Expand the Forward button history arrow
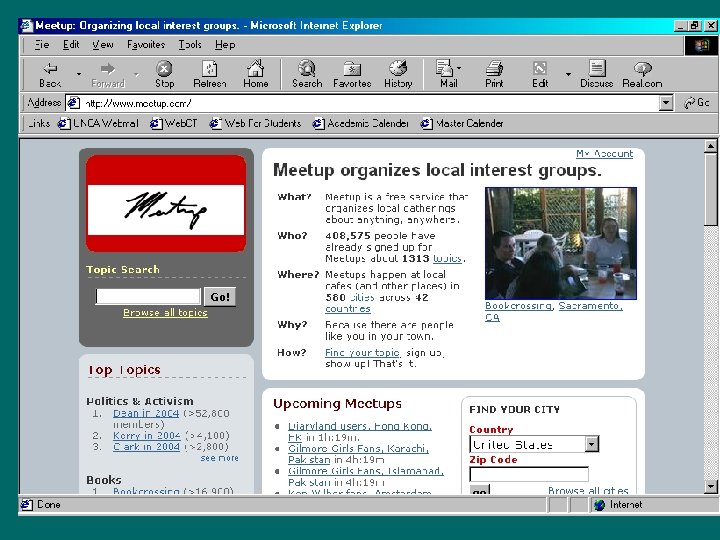The width and height of the screenshot is (720, 540). coord(136,74)
